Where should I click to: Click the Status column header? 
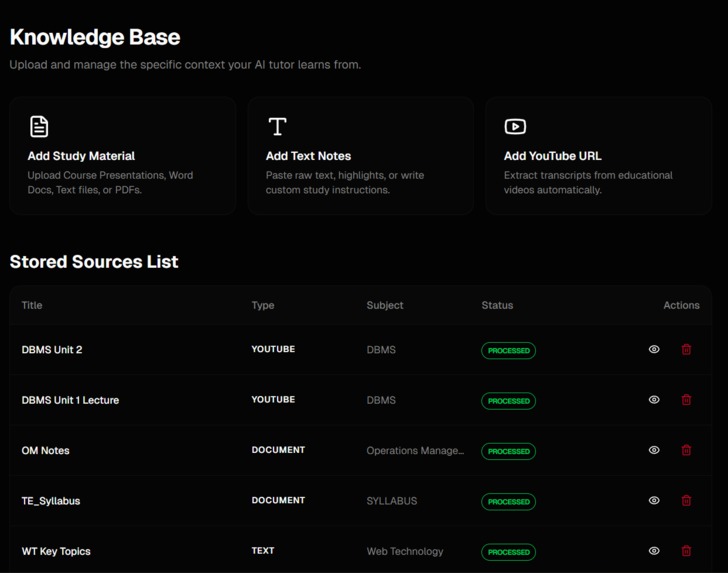coord(497,305)
